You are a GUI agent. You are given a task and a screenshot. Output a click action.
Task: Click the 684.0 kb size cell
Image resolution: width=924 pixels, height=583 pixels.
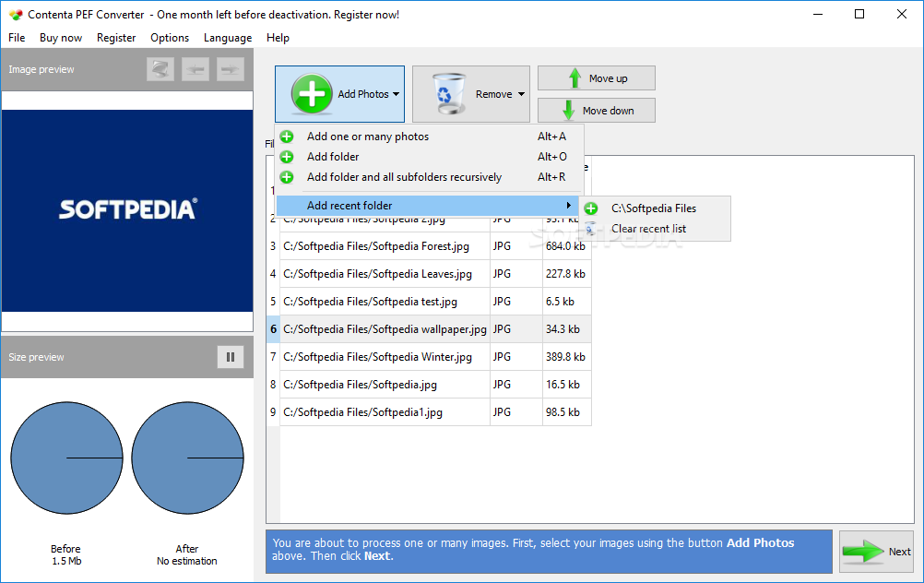coord(566,246)
